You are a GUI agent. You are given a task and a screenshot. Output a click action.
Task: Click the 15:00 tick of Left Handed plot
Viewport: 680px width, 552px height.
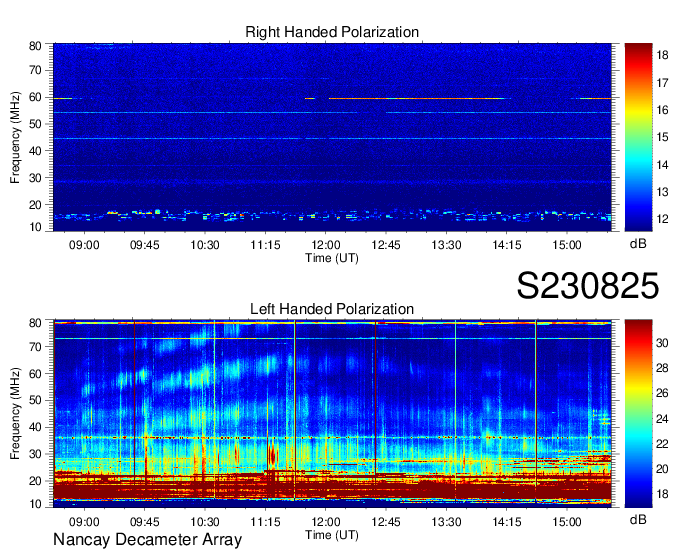click(566, 522)
